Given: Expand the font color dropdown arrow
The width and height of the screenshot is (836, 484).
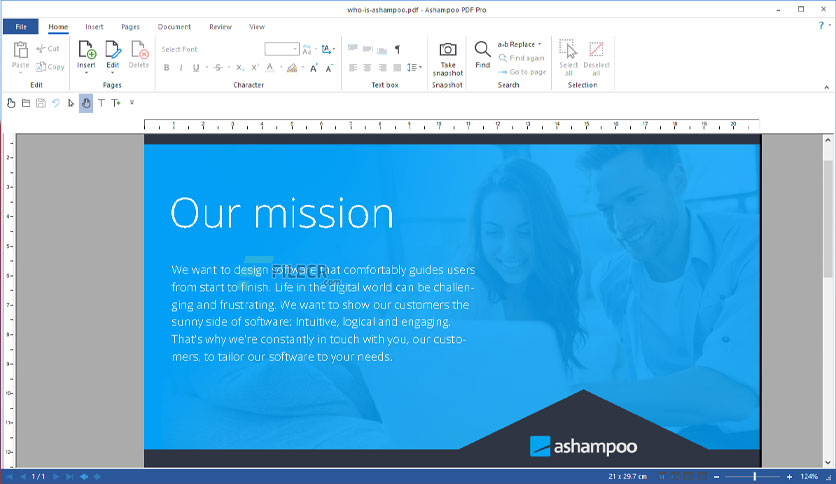Looking at the screenshot, I should 281,68.
